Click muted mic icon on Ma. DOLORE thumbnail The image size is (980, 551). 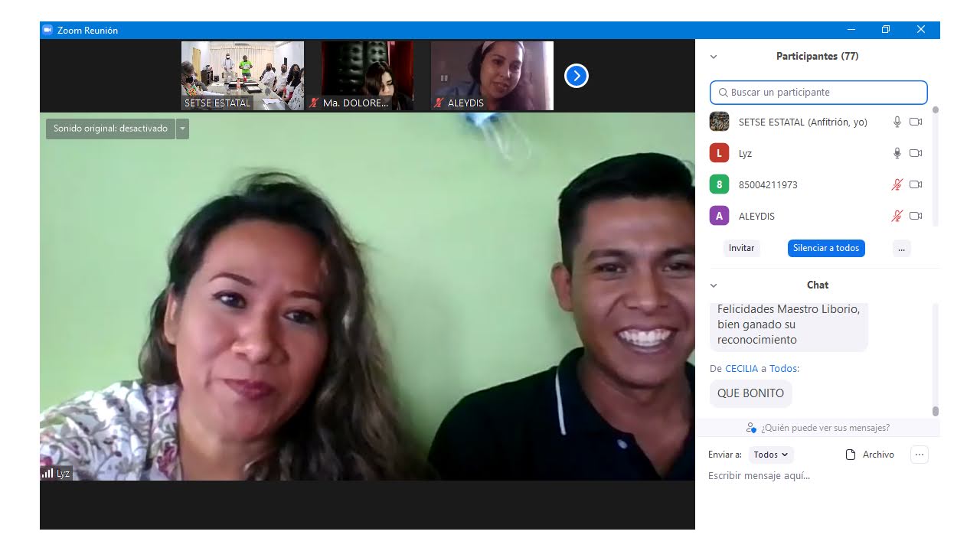coord(315,103)
